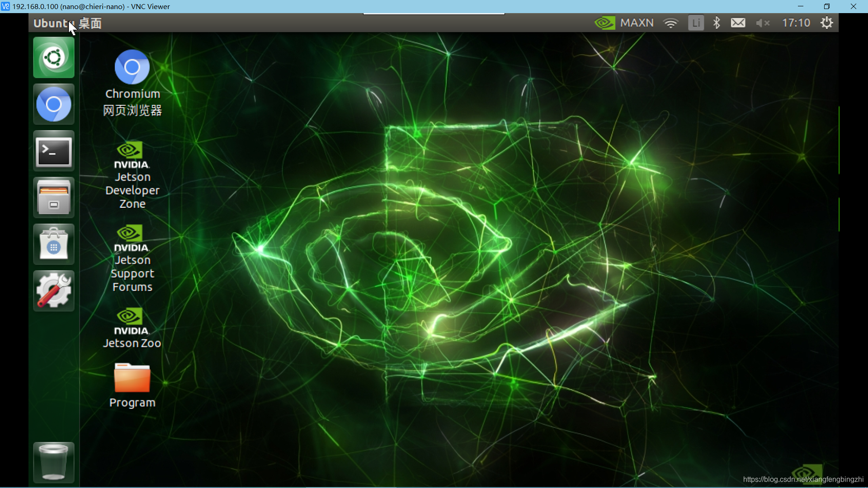The height and width of the screenshot is (488, 868).
Task: Click the VNC Viewer app icon in title bar
Action: pyautogui.click(x=5, y=6)
